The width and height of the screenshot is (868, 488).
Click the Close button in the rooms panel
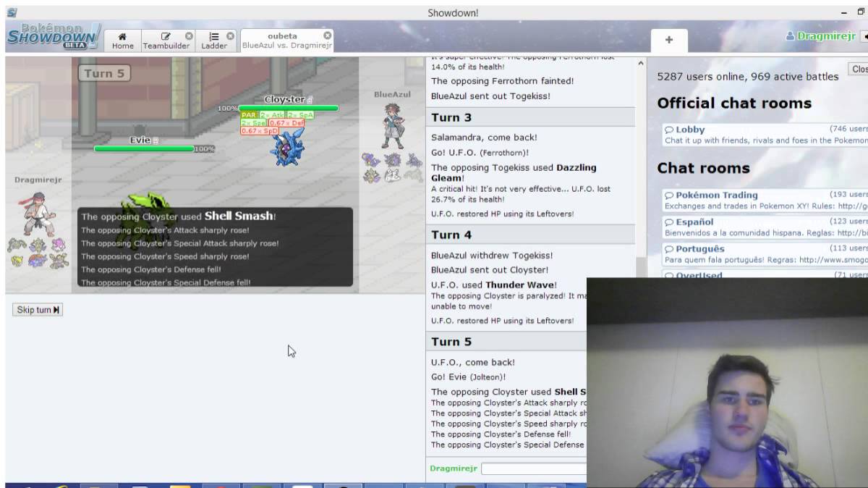tap(858, 69)
